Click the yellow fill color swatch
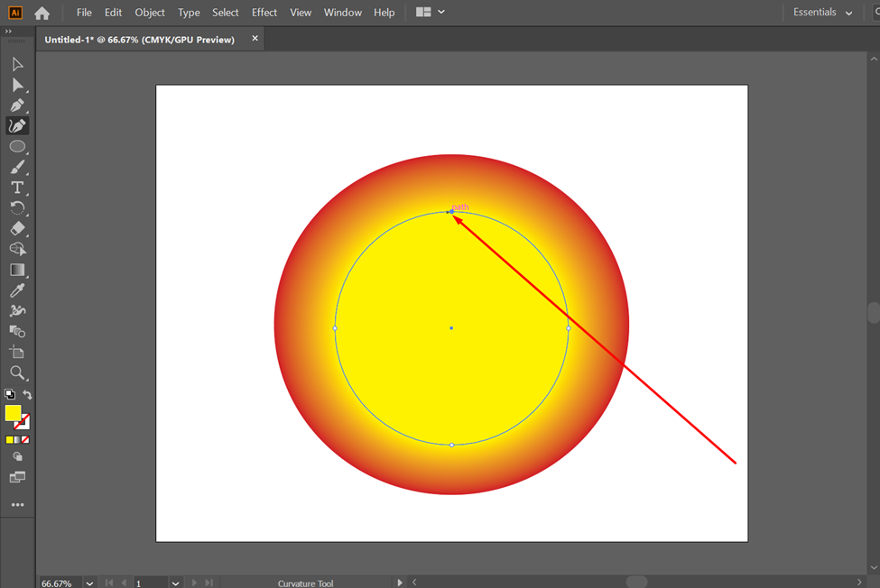880x588 pixels. (13, 413)
